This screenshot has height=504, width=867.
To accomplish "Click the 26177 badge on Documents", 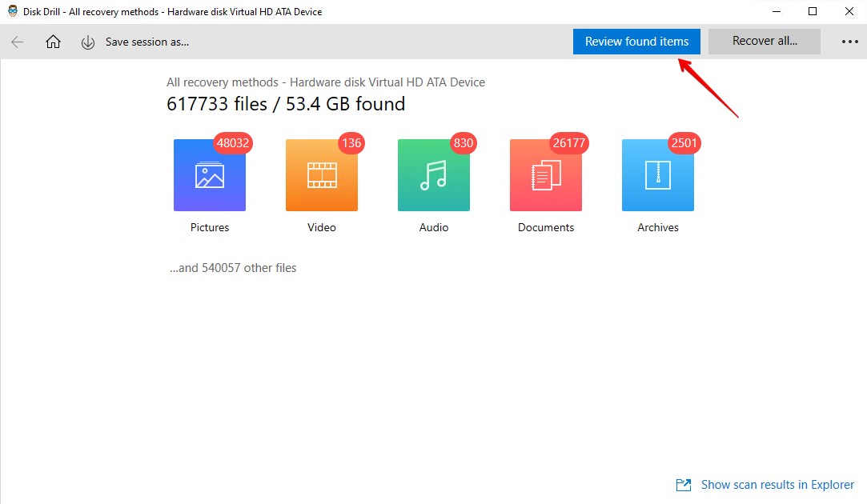I will (569, 143).
